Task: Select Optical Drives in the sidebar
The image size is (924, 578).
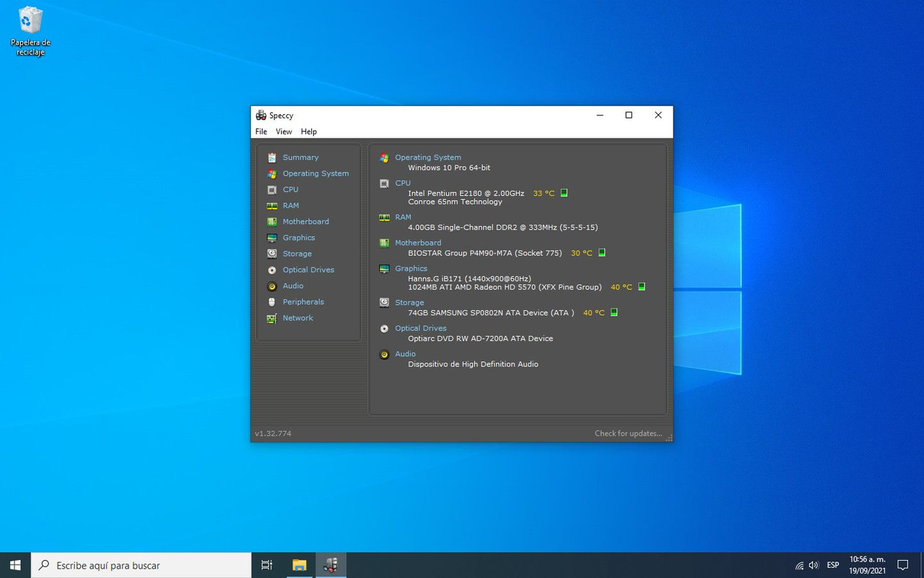Action: tap(308, 269)
